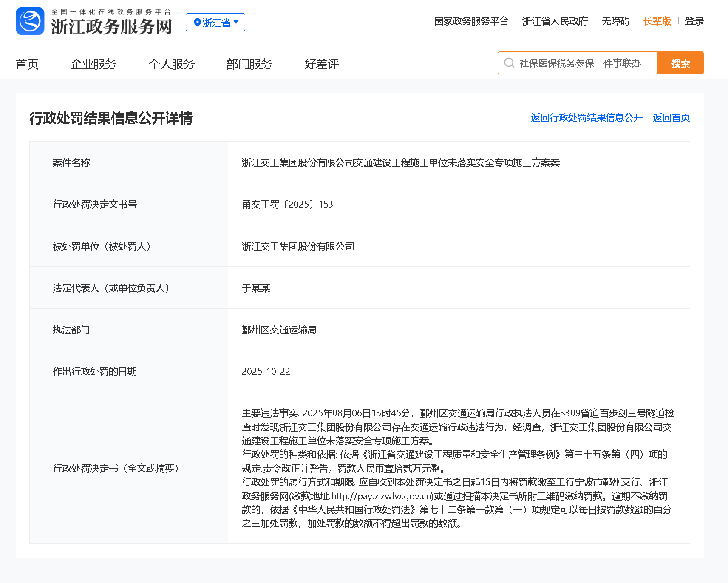The image size is (728, 583).
Task: Click the 返回首页 link
Action: 671,118
